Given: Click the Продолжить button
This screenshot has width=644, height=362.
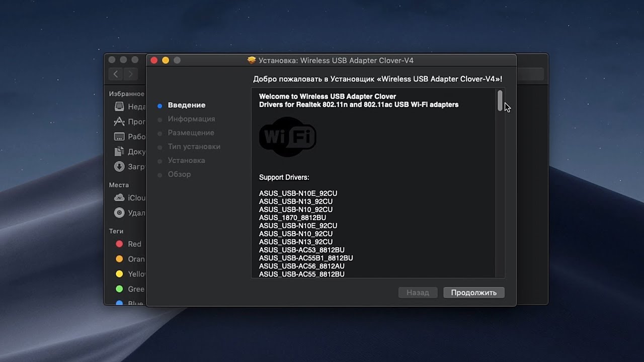Looking at the screenshot, I should pyautogui.click(x=473, y=293).
